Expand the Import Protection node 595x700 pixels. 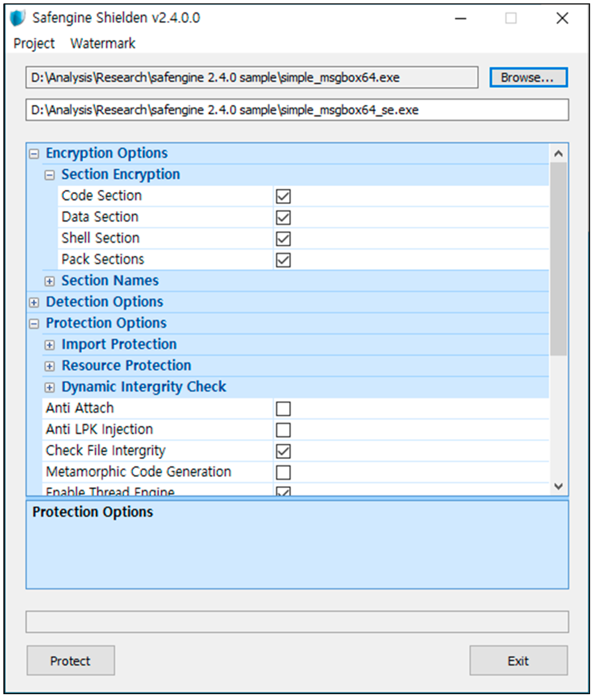click(x=50, y=345)
